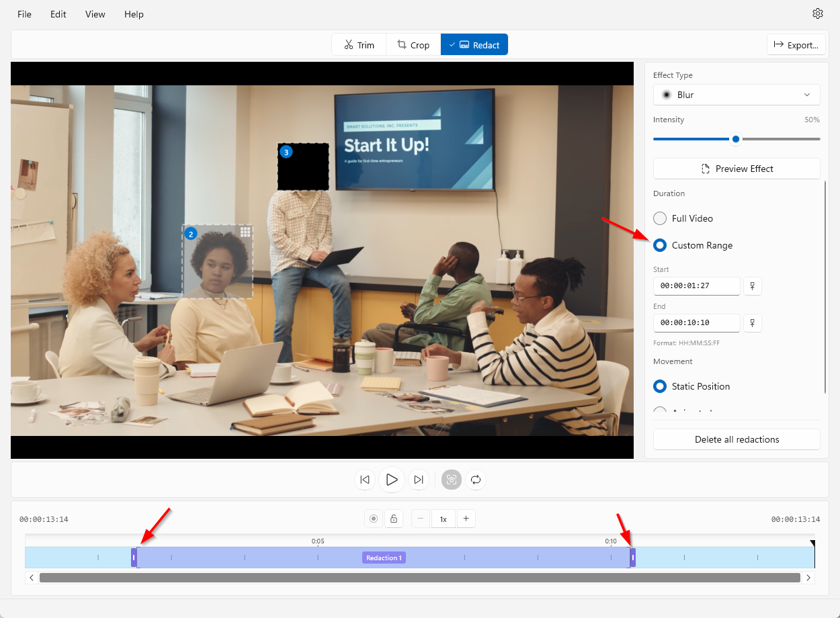Viewport: 840px width, 618px height.
Task: Zoom in timeline with plus button
Action: (466, 519)
